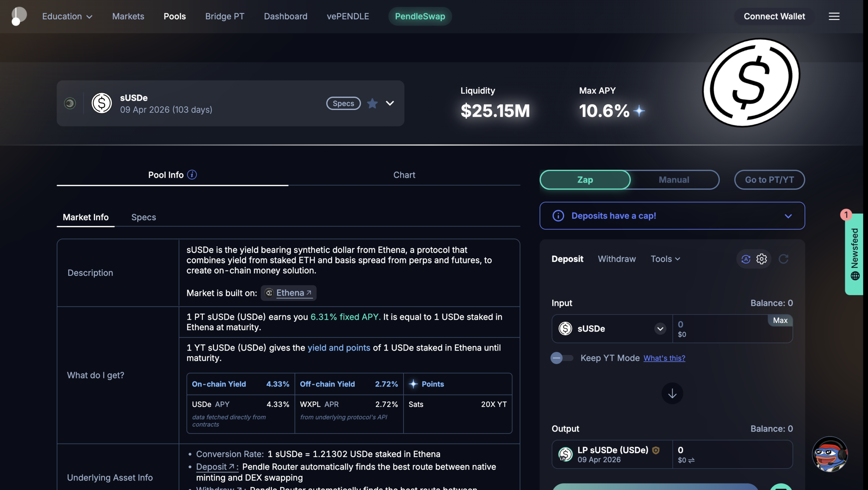Expand the Deposits have a cap notice

(788, 216)
